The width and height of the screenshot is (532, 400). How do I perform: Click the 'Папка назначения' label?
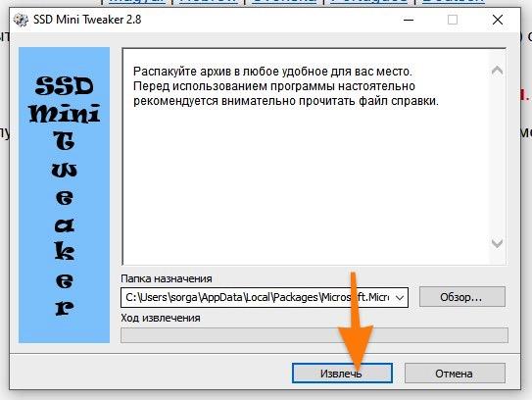(x=167, y=278)
